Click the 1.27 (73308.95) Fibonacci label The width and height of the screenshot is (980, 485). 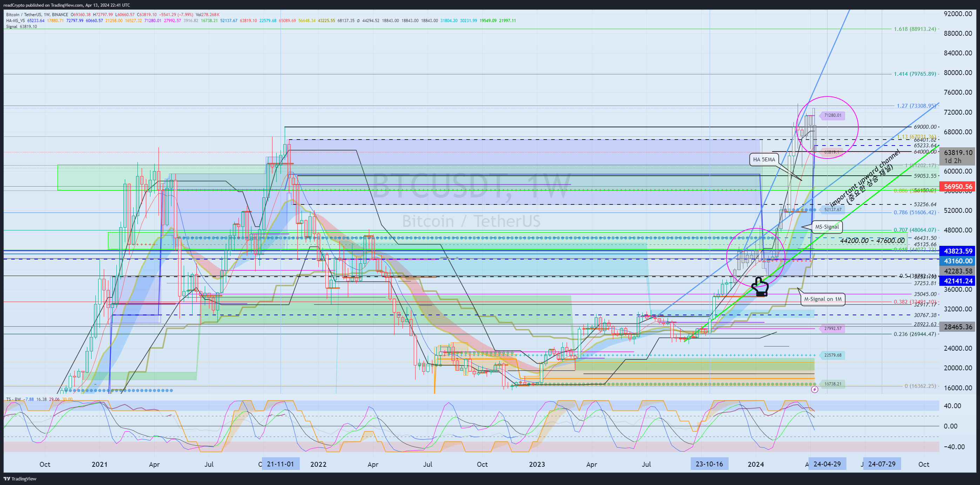[917, 106]
